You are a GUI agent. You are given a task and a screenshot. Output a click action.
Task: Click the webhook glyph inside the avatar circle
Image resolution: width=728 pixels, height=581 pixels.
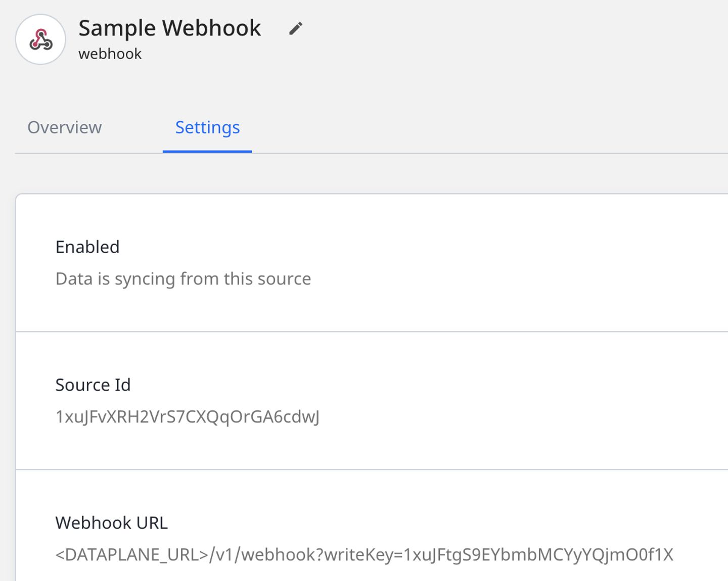[x=40, y=39]
